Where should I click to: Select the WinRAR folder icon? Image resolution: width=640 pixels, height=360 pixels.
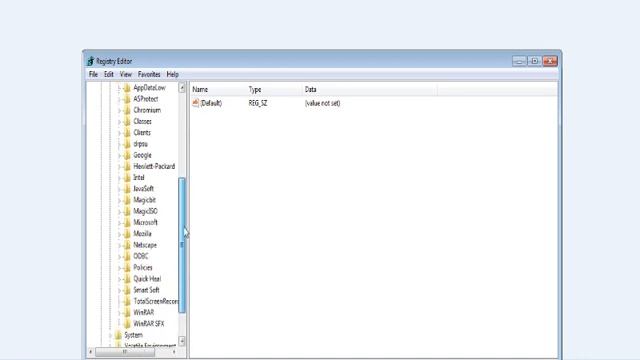point(127,312)
